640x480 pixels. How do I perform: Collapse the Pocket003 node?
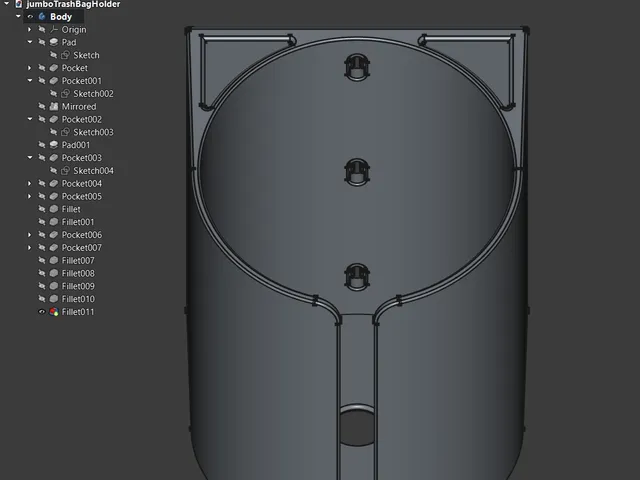pyautogui.click(x=30, y=157)
